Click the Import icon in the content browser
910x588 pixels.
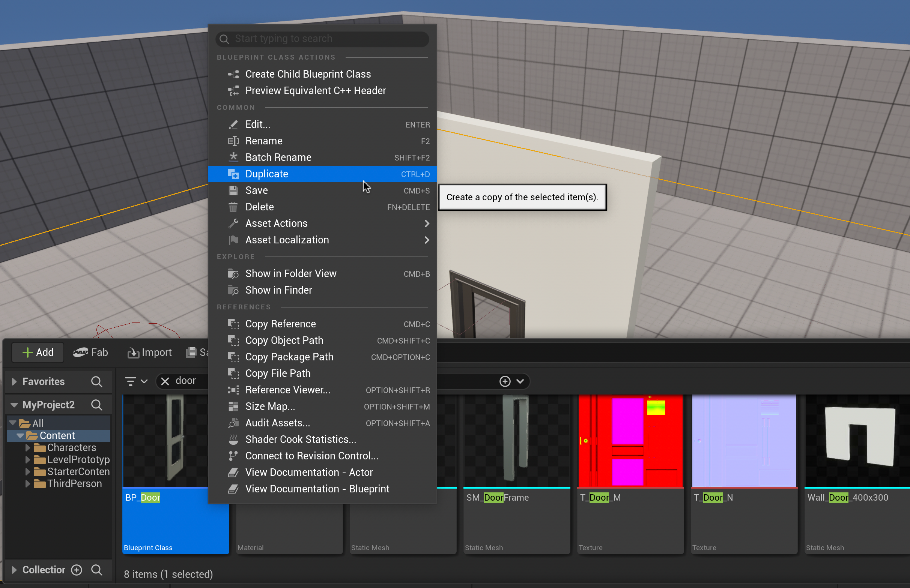coord(133,352)
